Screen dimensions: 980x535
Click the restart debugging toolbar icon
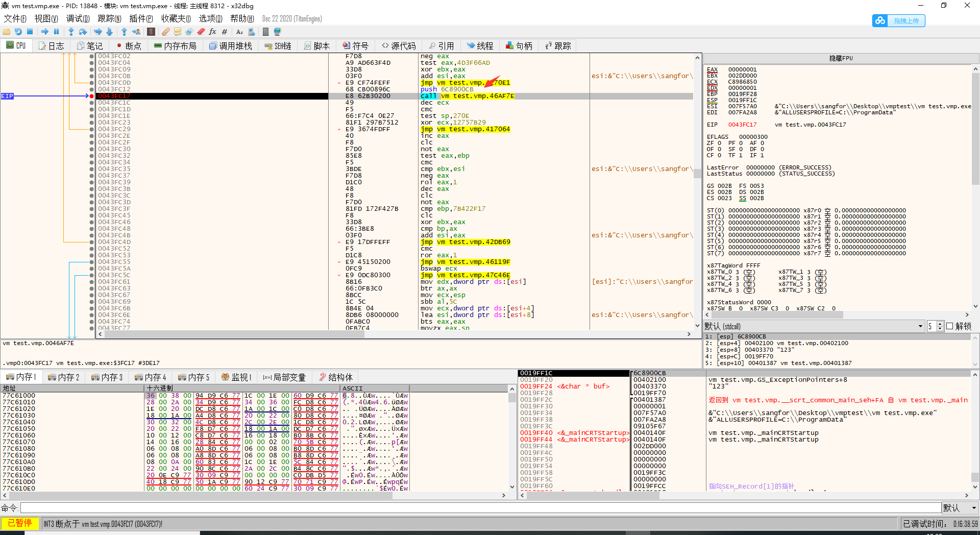tap(18, 32)
